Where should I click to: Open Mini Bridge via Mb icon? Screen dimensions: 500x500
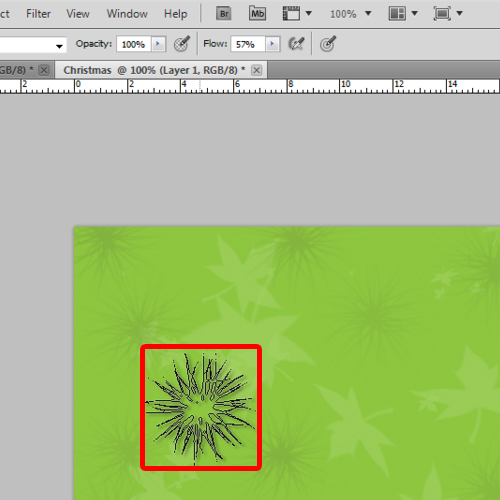click(x=257, y=14)
